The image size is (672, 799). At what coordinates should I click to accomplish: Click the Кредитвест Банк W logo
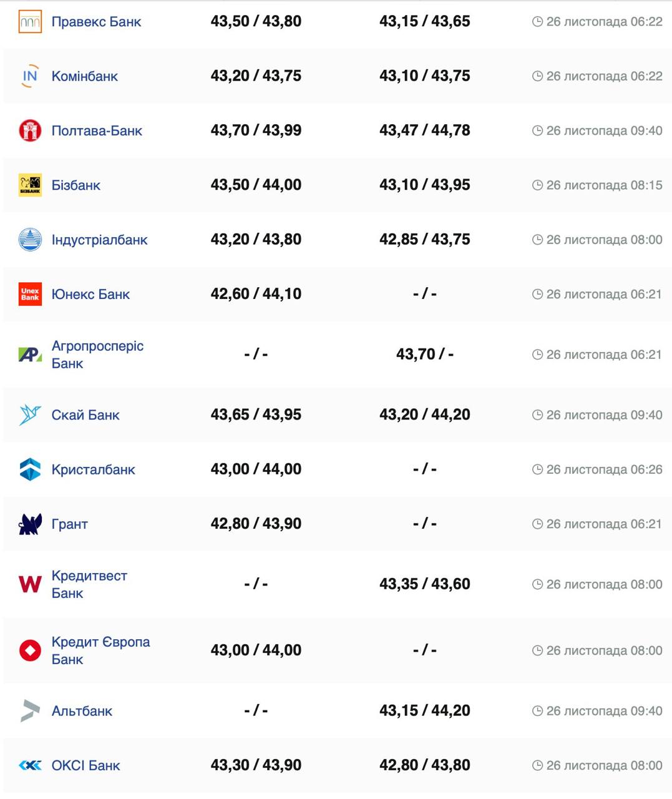[x=30, y=584]
